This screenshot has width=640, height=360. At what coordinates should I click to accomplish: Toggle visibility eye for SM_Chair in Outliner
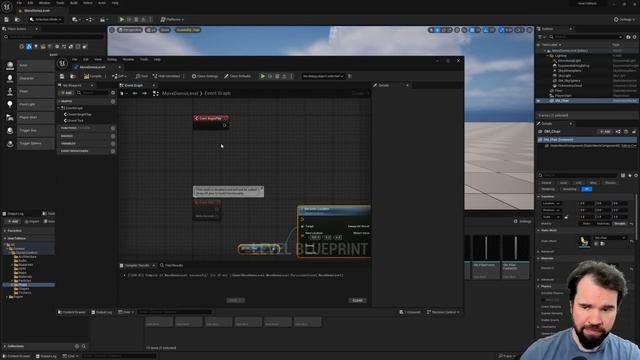point(539,100)
